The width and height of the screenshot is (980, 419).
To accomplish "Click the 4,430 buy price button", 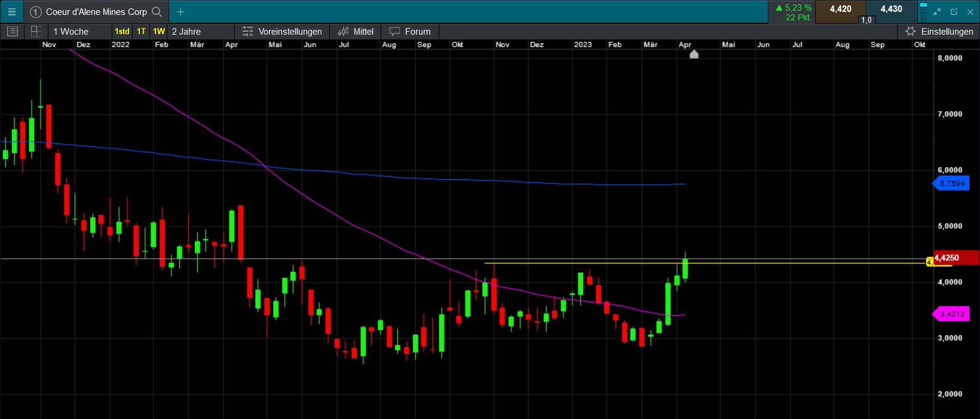I will click(891, 10).
